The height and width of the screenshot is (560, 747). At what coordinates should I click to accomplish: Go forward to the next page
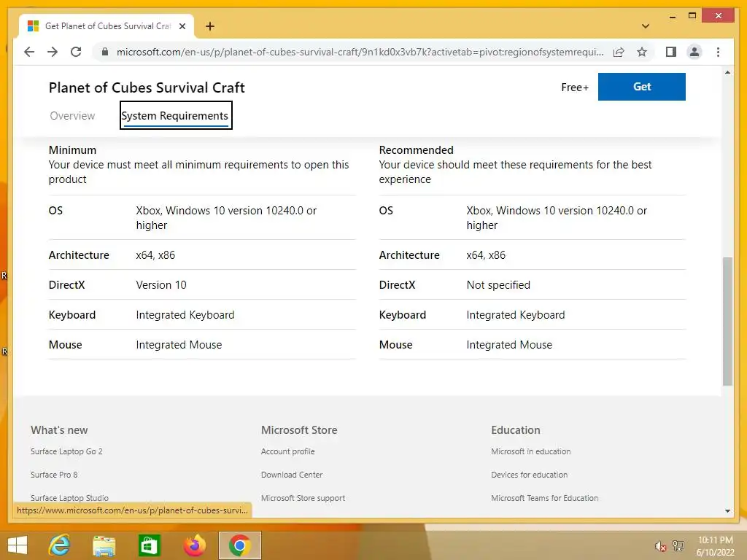(x=53, y=52)
